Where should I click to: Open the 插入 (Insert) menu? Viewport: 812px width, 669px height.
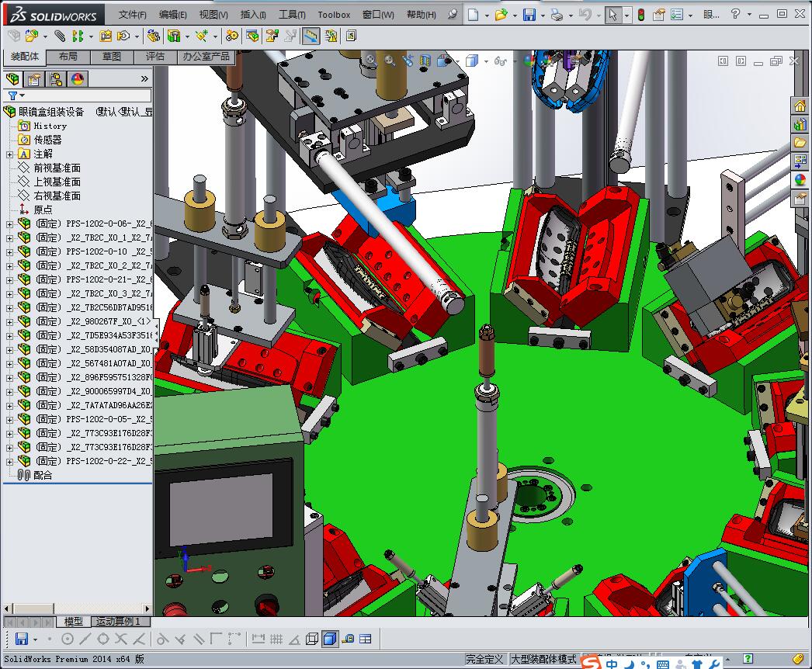253,15
